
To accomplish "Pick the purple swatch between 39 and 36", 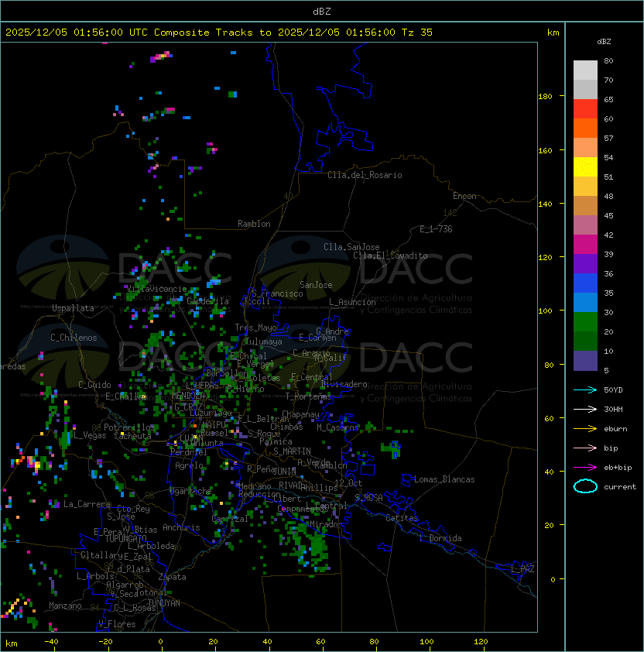I will pyautogui.click(x=585, y=264).
